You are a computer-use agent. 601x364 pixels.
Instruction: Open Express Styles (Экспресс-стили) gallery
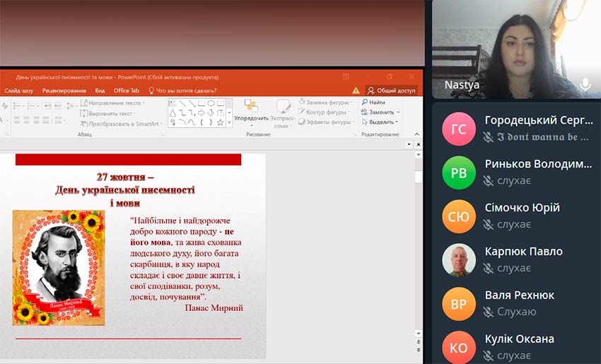[284, 113]
